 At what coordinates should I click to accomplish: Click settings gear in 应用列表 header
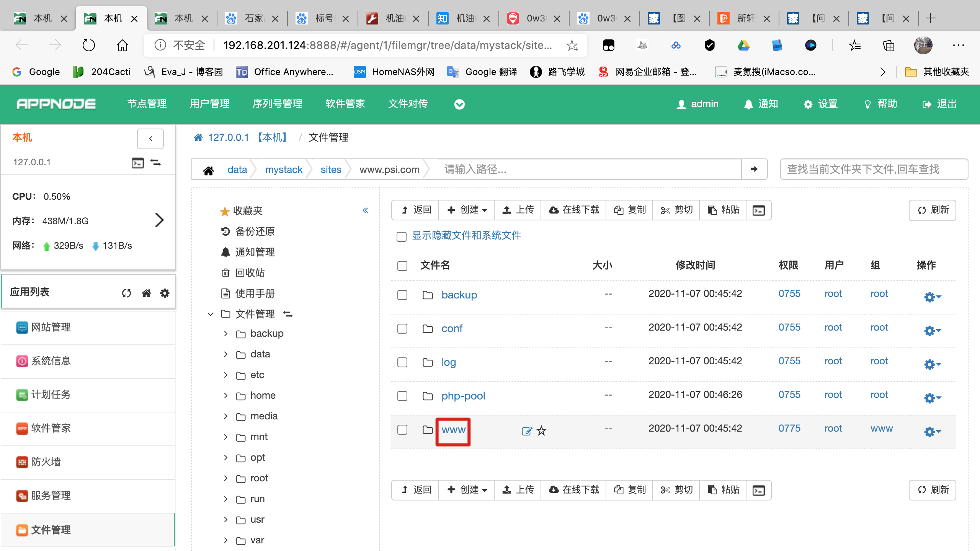pyautogui.click(x=165, y=293)
